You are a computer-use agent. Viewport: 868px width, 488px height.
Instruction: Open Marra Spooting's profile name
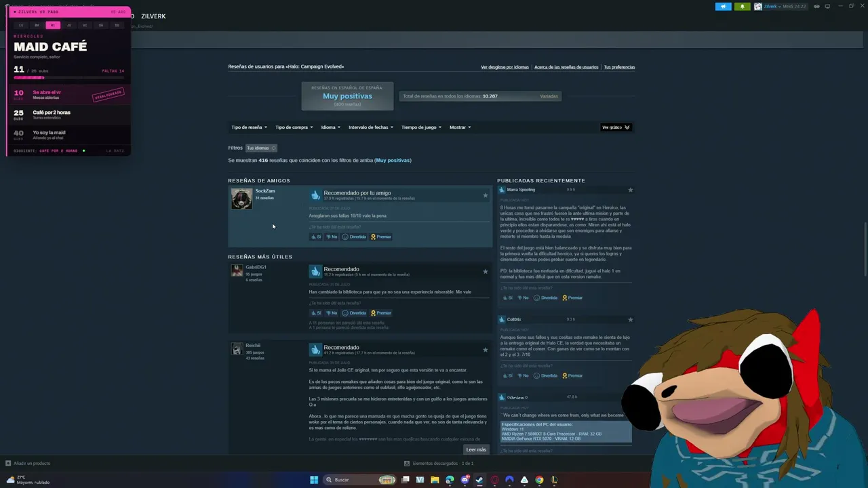click(x=521, y=190)
